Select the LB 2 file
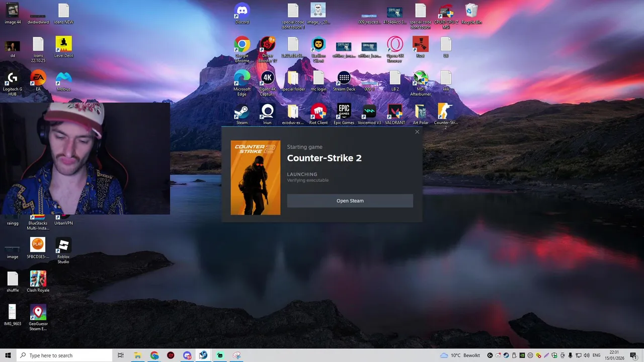 click(x=395, y=81)
